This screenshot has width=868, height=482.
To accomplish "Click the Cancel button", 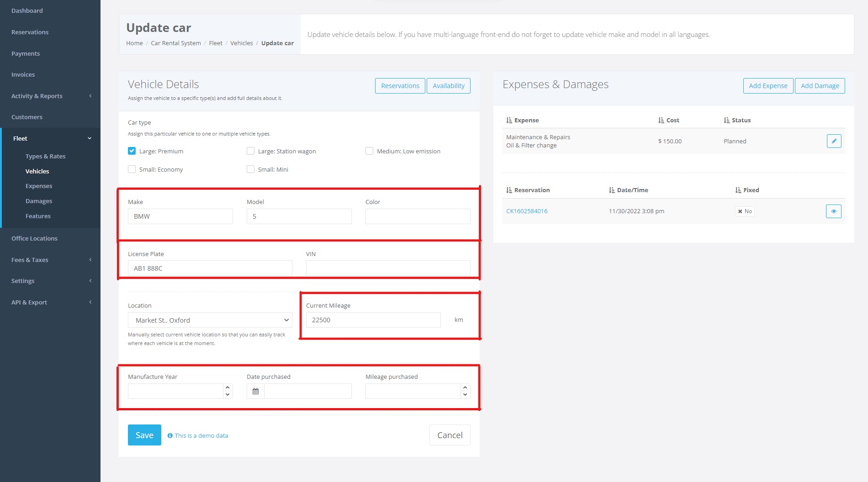I will 450,435.
